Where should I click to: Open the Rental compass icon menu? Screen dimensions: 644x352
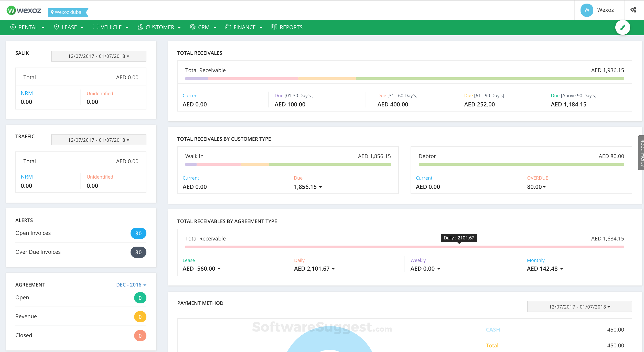tap(13, 27)
